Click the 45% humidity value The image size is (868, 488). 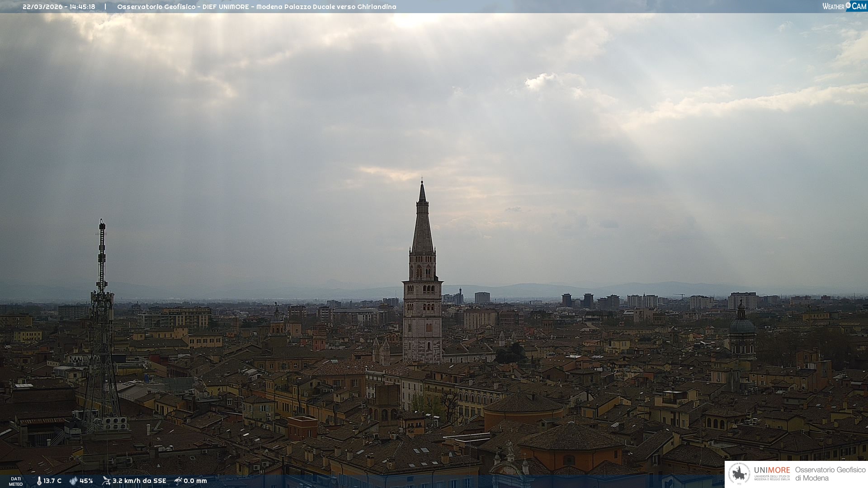click(x=86, y=481)
